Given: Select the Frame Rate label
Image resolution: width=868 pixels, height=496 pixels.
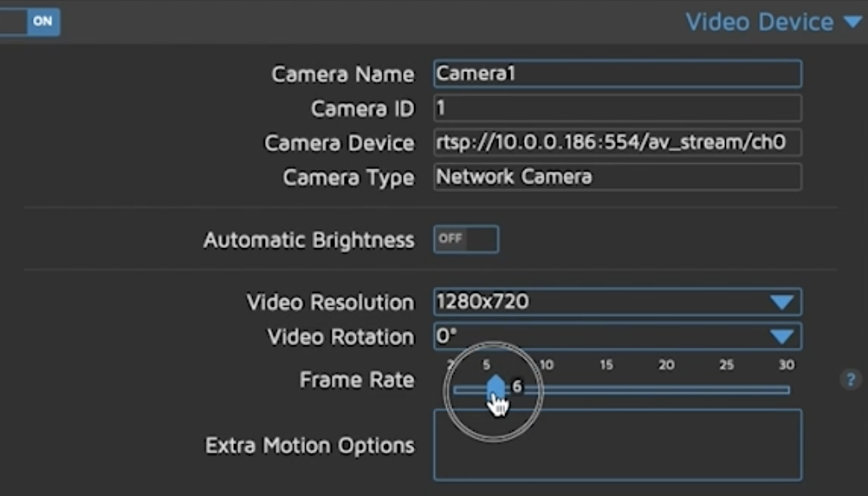Looking at the screenshot, I should tap(357, 380).
